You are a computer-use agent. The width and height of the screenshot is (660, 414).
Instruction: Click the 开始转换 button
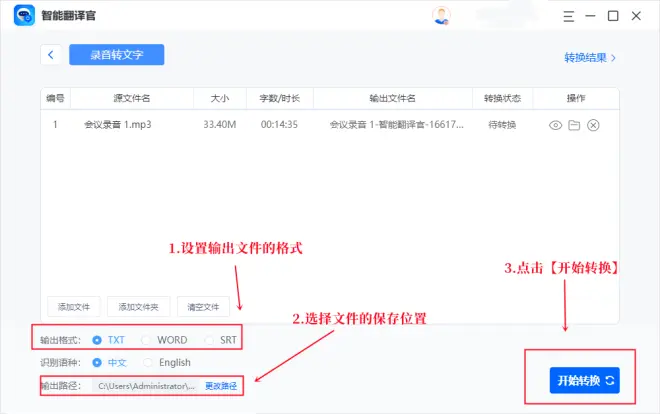[584, 380]
